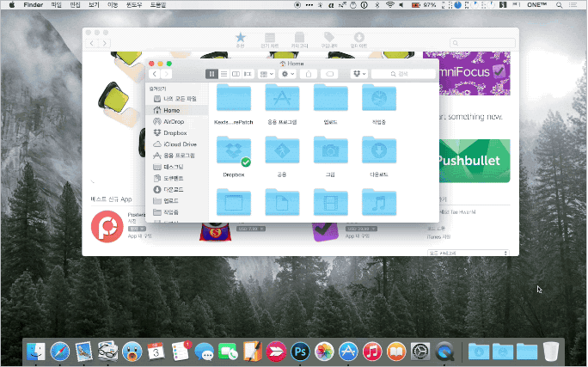This screenshot has height=367, width=588.
Task: Open Updates tab in App Store window
Action: [358, 40]
